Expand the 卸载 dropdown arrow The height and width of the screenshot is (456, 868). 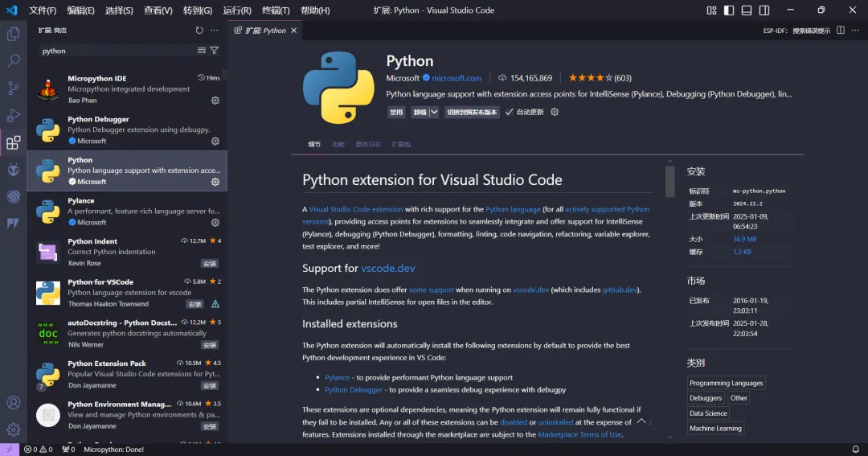click(x=434, y=112)
